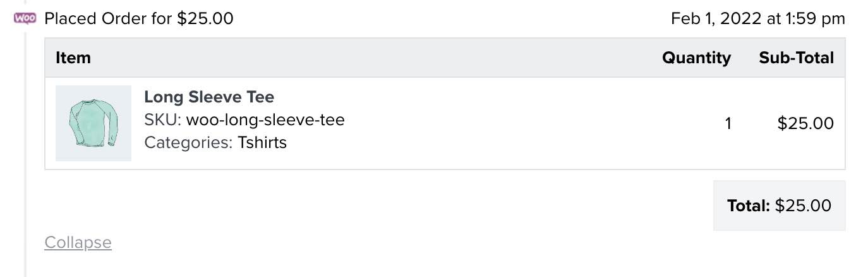Click the bold Total label

point(749,206)
